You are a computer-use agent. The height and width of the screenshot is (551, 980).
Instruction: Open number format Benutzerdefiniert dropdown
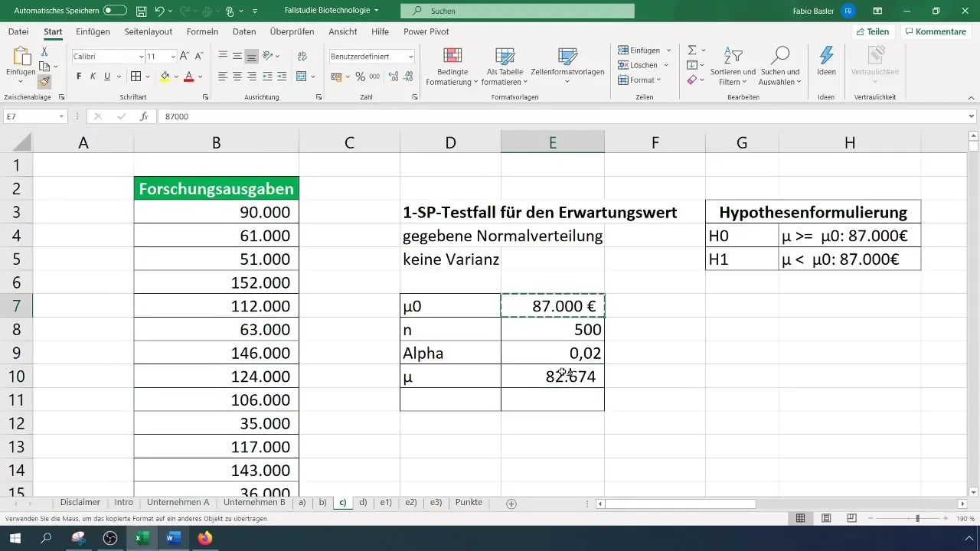411,57
